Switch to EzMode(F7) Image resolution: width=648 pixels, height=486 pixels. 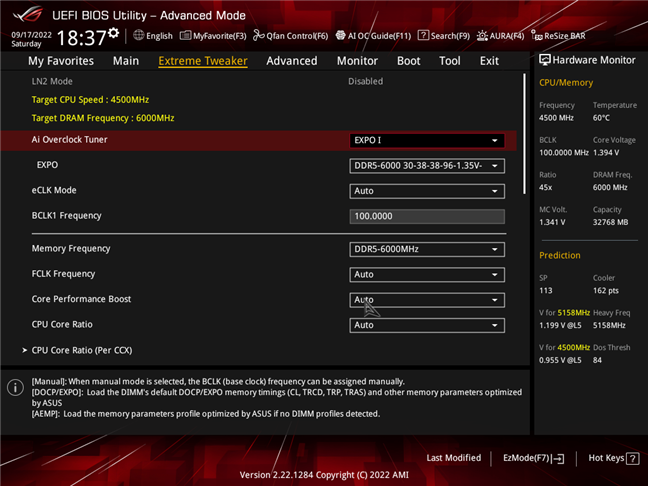click(530, 458)
